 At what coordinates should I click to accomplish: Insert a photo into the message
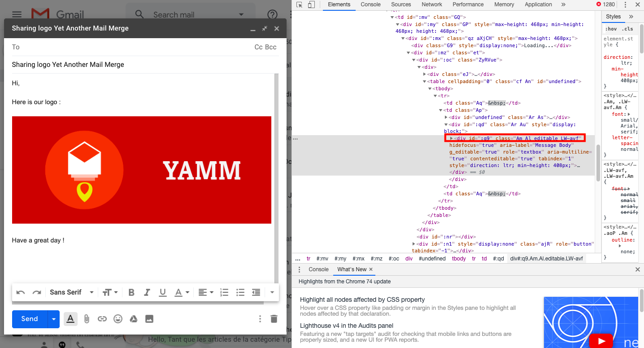click(149, 319)
